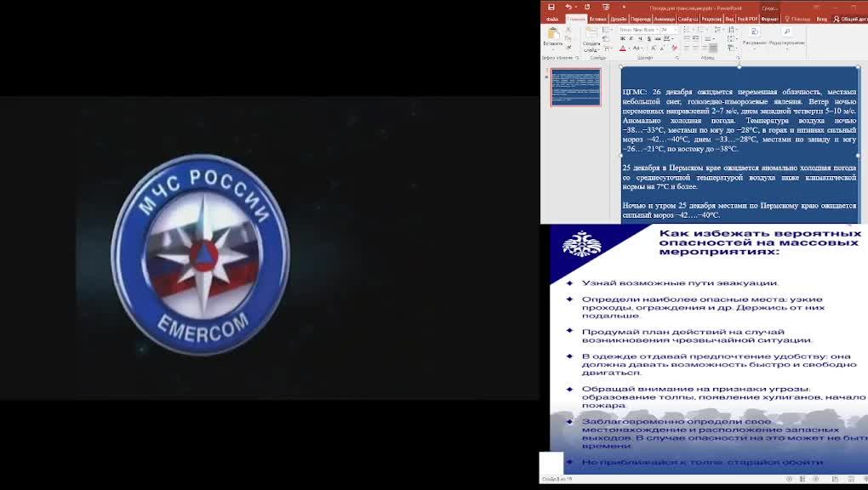Image resolution: width=868 pixels, height=490 pixels.
Task: Open the Анимация ribbon tab
Action: pyautogui.click(x=665, y=19)
